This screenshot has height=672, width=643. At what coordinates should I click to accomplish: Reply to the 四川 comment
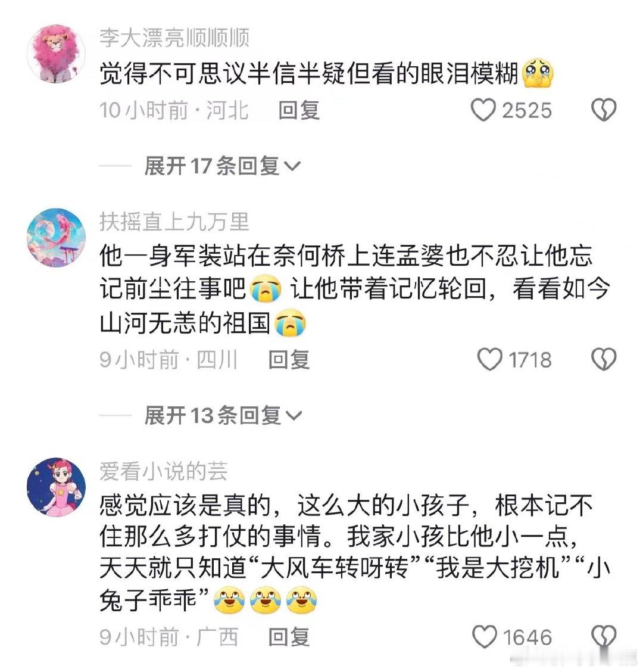tap(289, 359)
